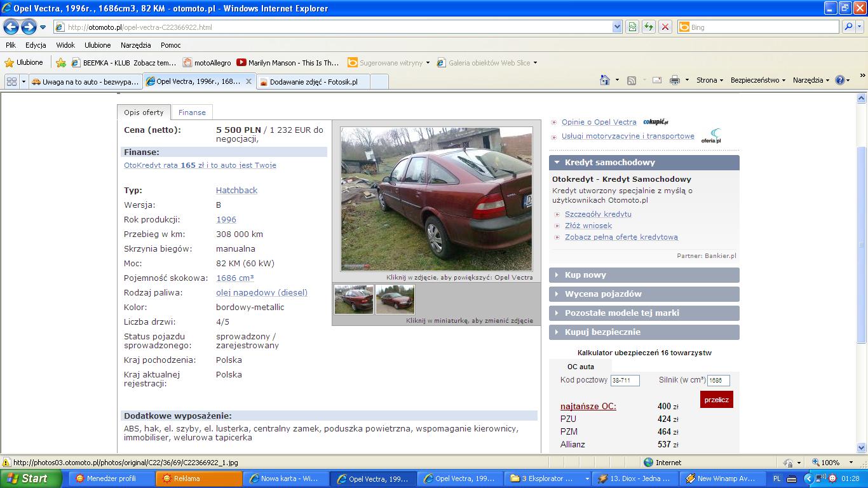The image size is (868, 488).
Task: Click the browser Forward arrow button
Action: point(29,27)
